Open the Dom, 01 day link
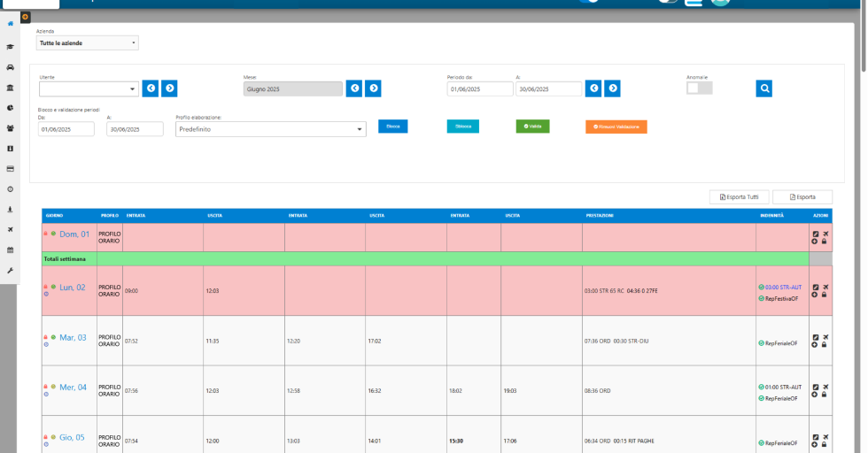 (74, 234)
